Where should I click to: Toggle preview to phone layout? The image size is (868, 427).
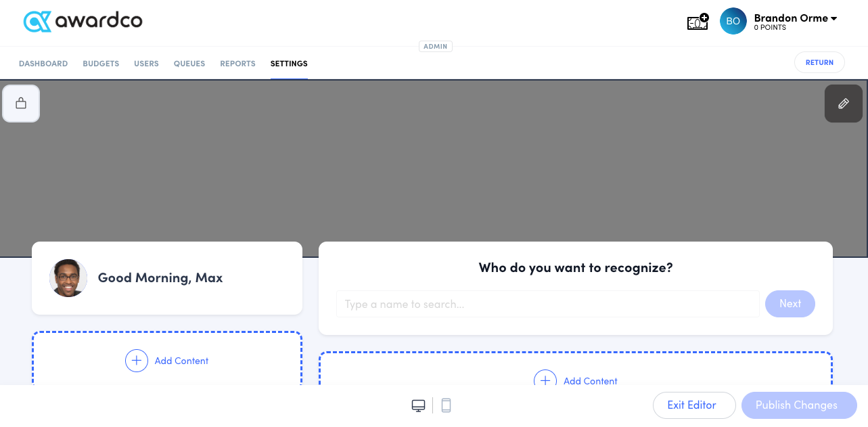pos(446,405)
